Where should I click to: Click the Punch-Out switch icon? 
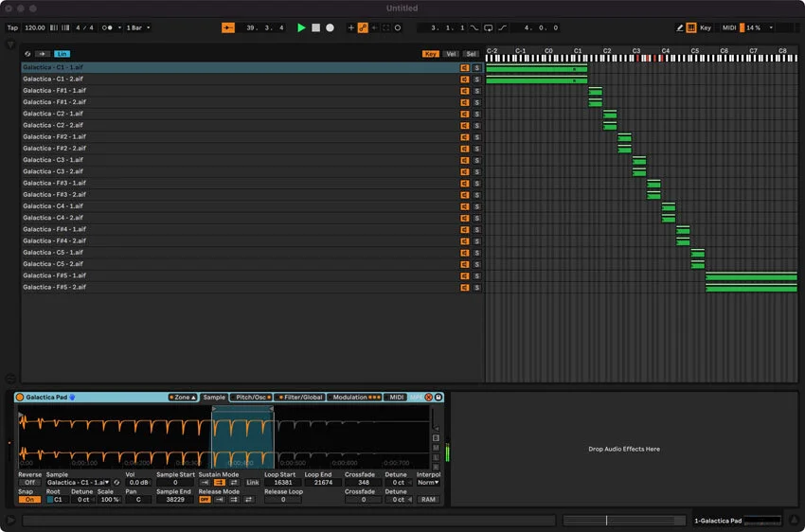tap(503, 27)
